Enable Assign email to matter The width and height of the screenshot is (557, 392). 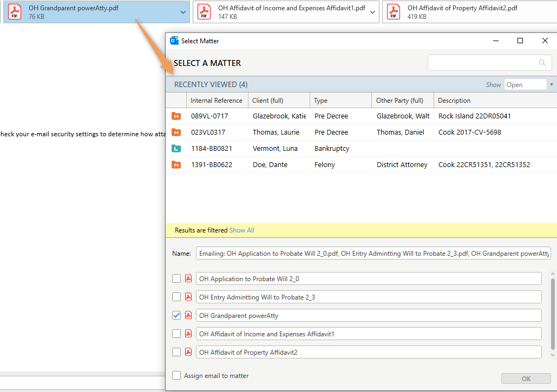pyautogui.click(x=175, y=375)
